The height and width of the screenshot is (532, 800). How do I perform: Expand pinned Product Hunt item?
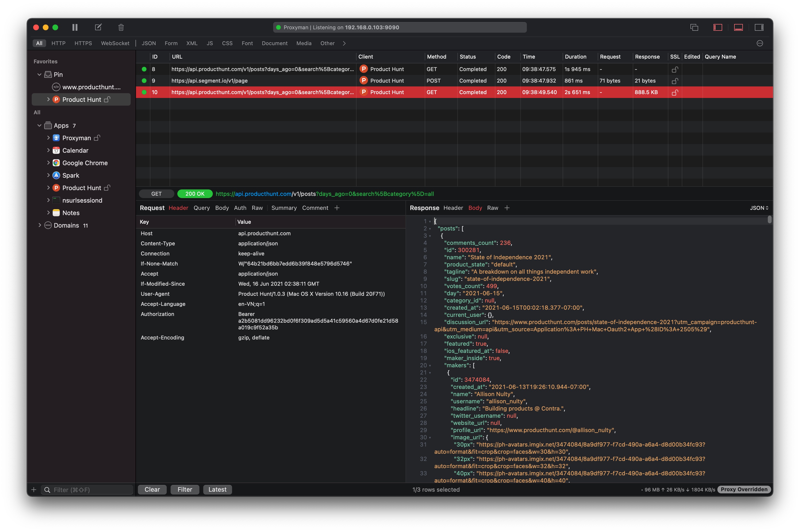[x=48, y=99]
